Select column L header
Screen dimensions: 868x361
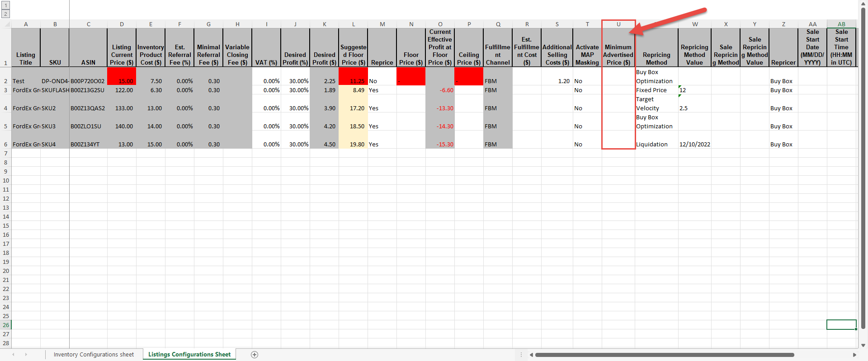(x=353, y=24)
